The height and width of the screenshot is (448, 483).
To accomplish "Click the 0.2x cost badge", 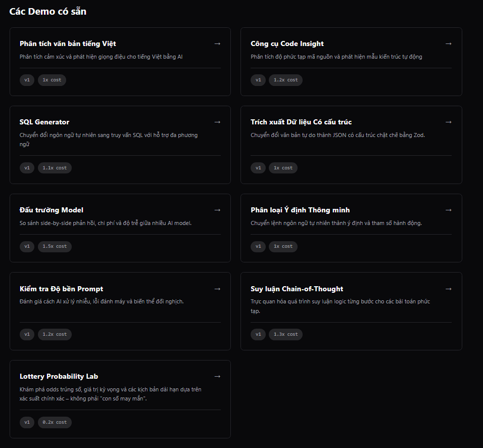I will [x=55, y=422].
